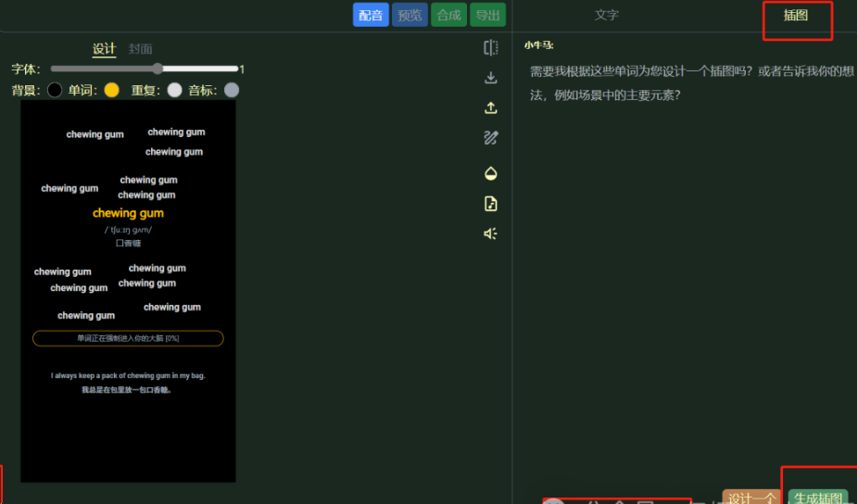Open the 设计 tab
This screenshot has height=504, width=857.
105,49
